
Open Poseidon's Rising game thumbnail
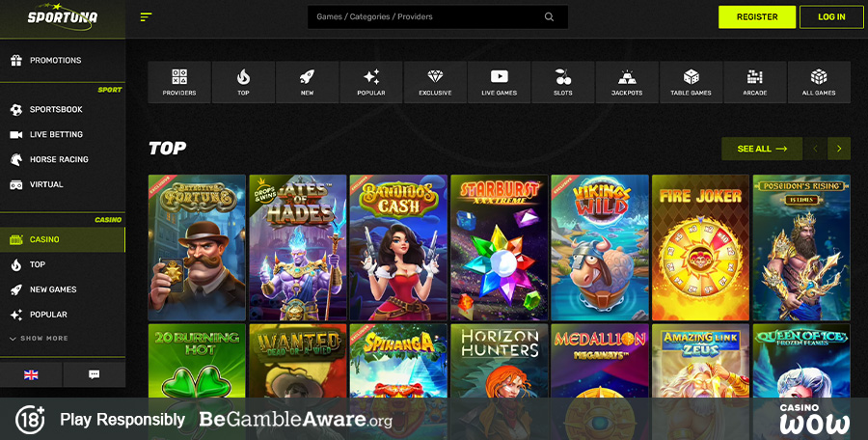tap(801, 248)
